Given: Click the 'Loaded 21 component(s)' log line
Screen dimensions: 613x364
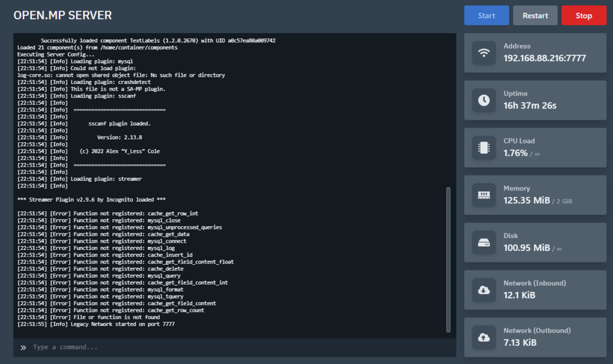Looking at the screenshot, I should click(97, 47).
